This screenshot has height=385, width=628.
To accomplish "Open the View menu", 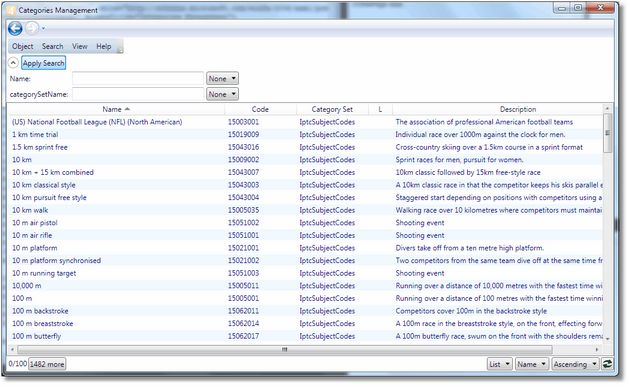I will tap(80, 46).
